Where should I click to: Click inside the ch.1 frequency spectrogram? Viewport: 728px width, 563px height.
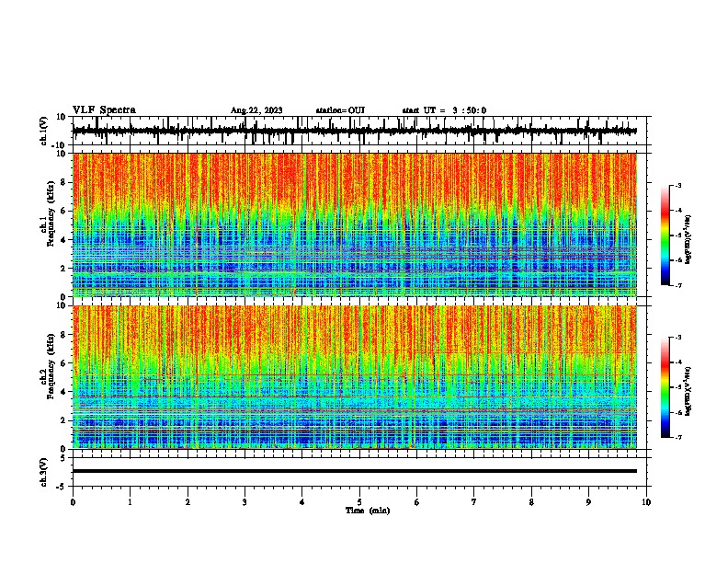tap(354, 224)
